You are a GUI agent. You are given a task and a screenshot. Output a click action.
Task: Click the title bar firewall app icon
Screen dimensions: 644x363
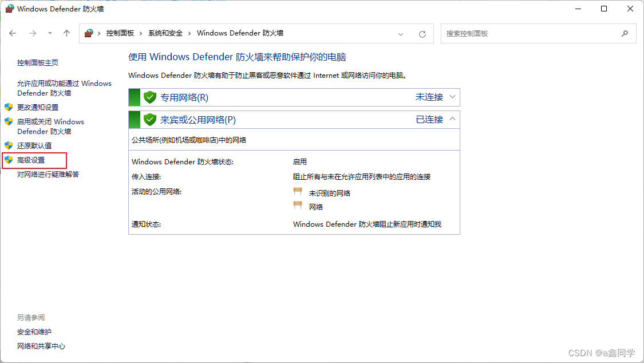tap(10, 9)
